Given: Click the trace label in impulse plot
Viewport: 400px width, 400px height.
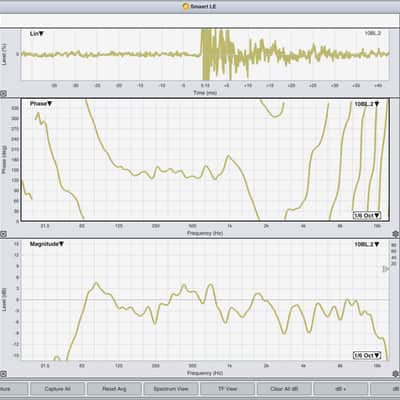Looking at the screenshot, I should (372, 33).
